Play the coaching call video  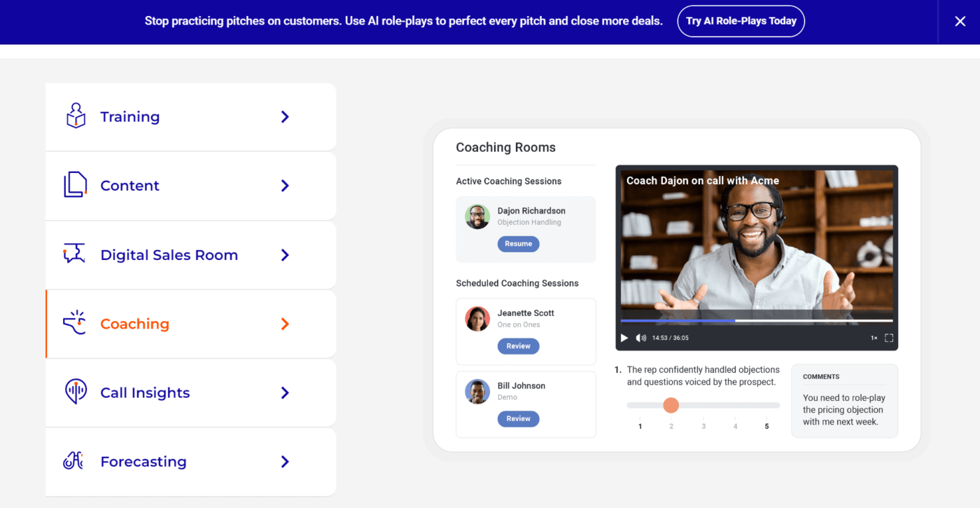point(624,338)
